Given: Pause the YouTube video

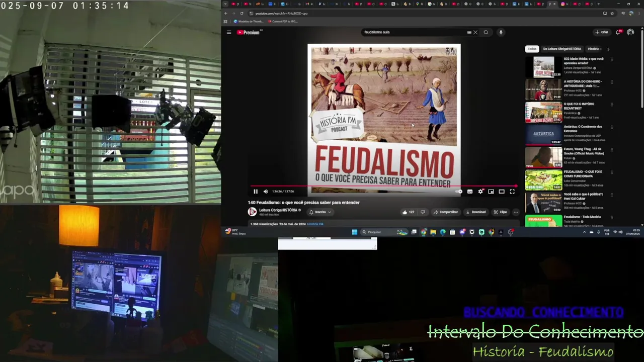Looking at the screenshot, I should [256, 192].
